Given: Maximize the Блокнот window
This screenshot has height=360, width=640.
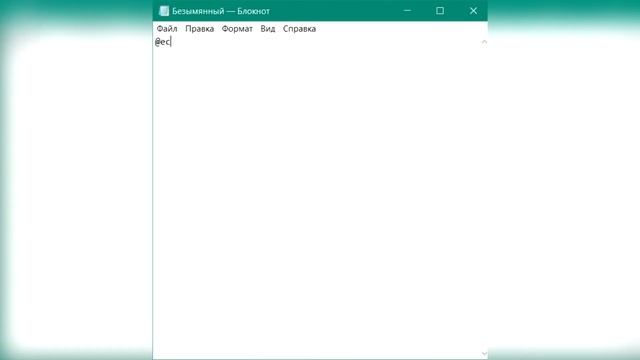Looking at the screenshot, I should click(440, 11).
